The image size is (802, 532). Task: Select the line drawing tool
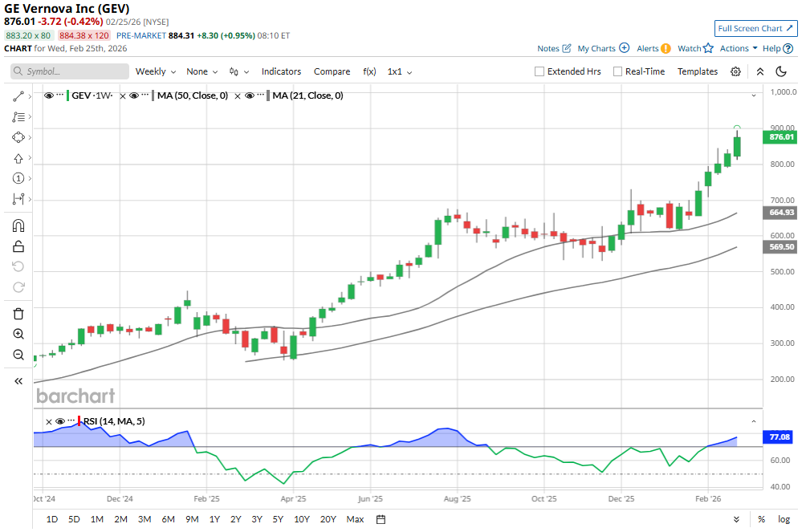coord(18,96)
